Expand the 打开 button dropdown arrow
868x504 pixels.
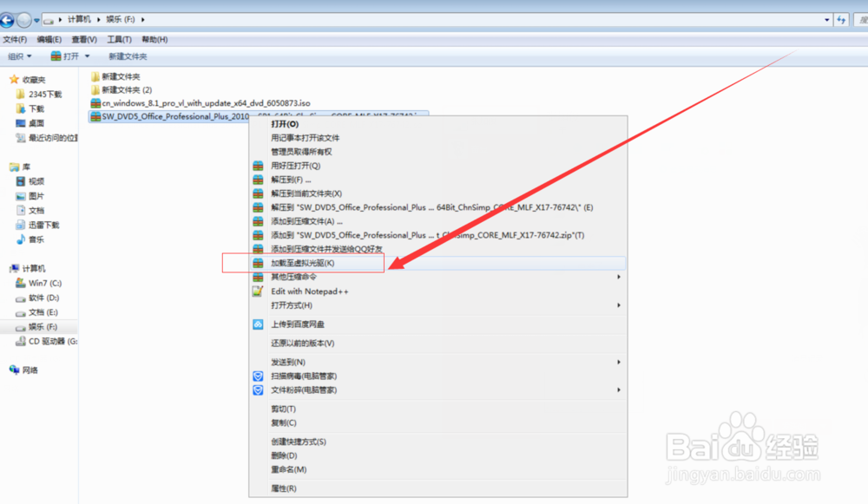pos(87,56)
